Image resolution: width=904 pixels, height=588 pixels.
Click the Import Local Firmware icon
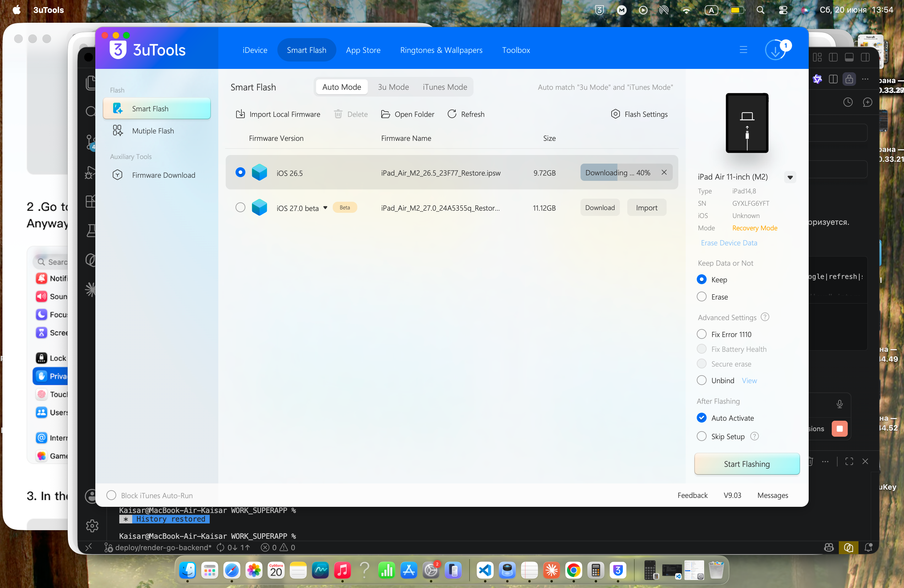click(240, 114)
